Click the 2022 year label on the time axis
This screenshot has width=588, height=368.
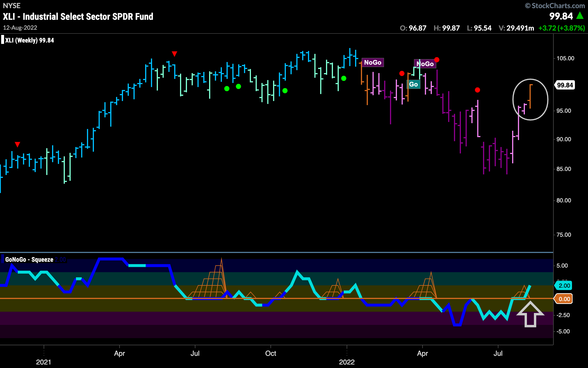[347, 362]
